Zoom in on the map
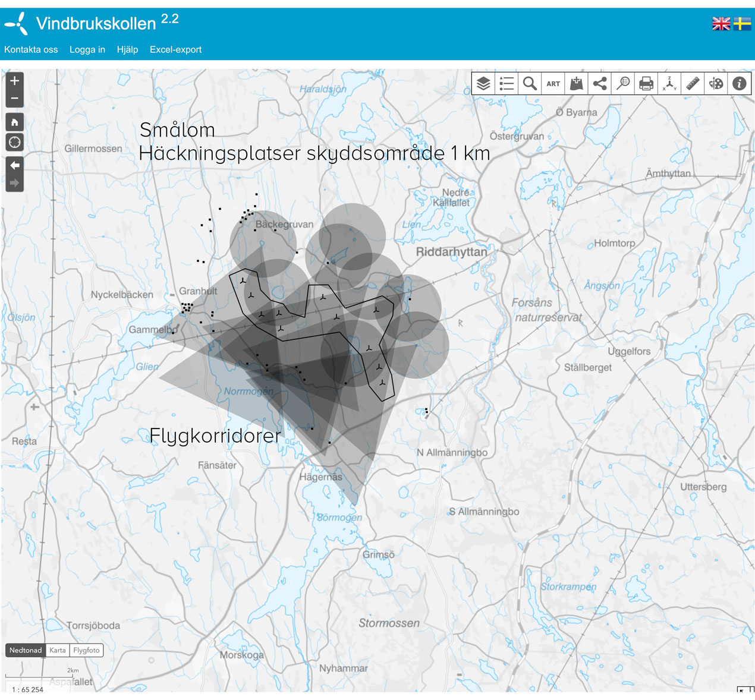 (15, 81)
